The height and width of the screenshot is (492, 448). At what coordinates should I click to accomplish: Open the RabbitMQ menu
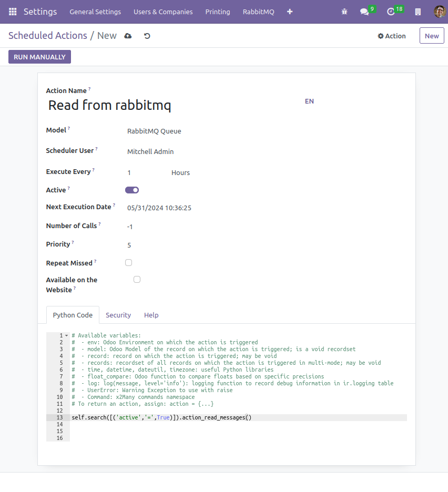pyautogui.click(x=258, y=12)
